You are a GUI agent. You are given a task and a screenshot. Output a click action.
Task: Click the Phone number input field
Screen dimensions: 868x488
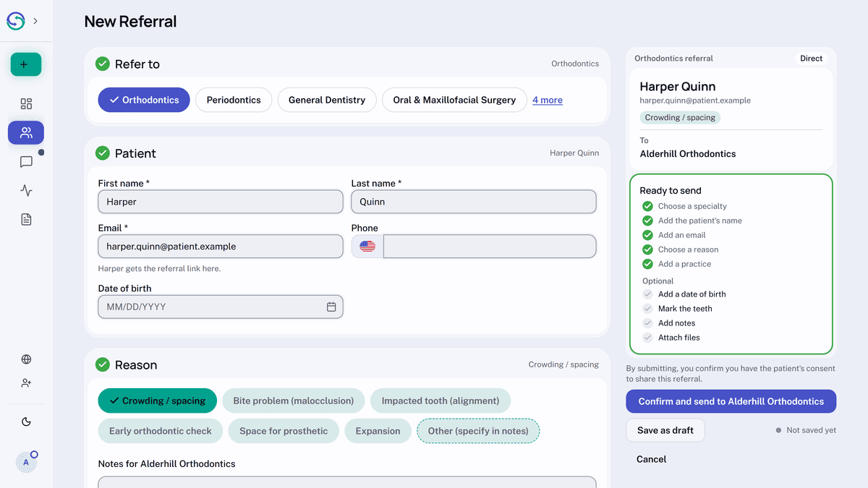click(490, 247)
